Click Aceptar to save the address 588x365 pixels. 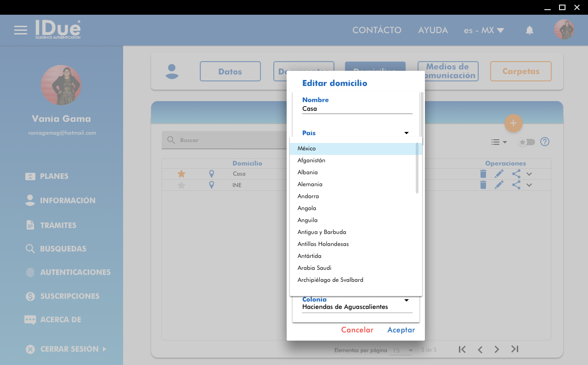[401, 330]
